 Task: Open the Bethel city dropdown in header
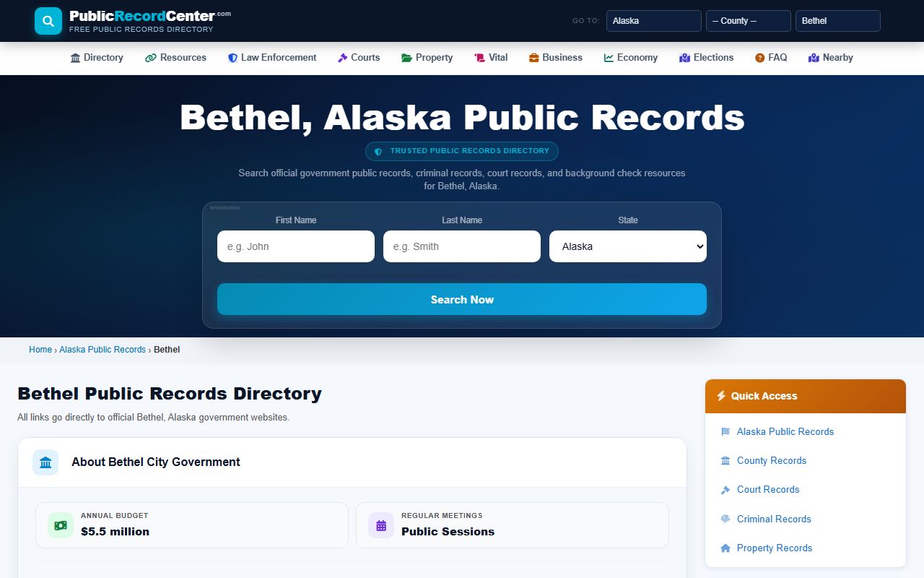coord(838,21)
